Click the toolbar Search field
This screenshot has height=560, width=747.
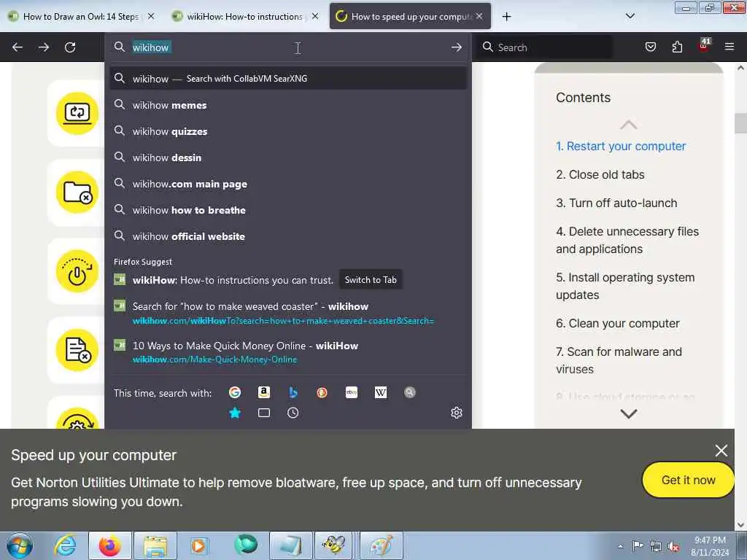coord(544,47)
